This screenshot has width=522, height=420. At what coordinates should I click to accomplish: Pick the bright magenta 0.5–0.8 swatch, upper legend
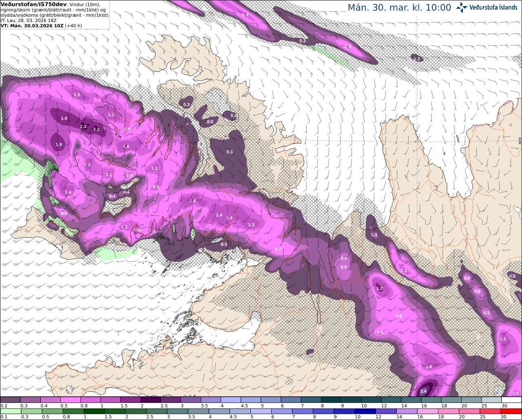point(70,400)
